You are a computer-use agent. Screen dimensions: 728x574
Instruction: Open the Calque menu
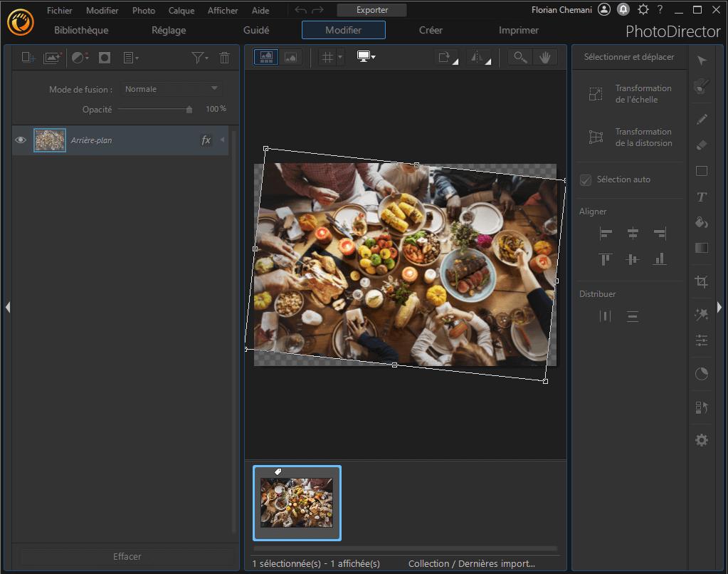click(181, 11)
